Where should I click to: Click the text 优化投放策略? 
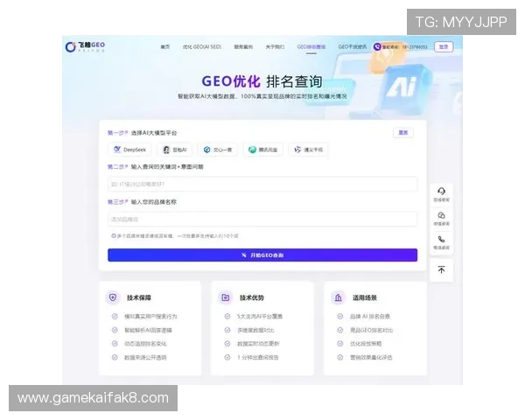pos(366,344)
